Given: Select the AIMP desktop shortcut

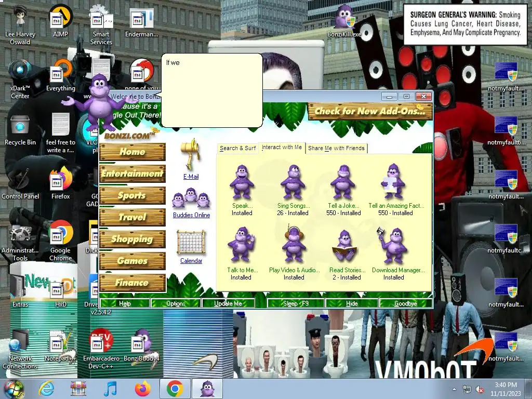Looking at the screenshot, I should (60, 21).
